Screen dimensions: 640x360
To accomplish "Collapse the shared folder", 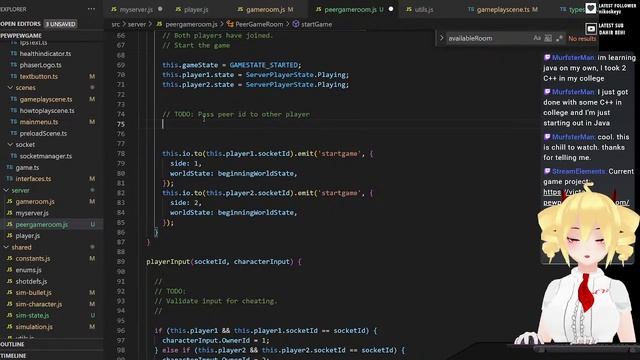I will pos(21,247).
